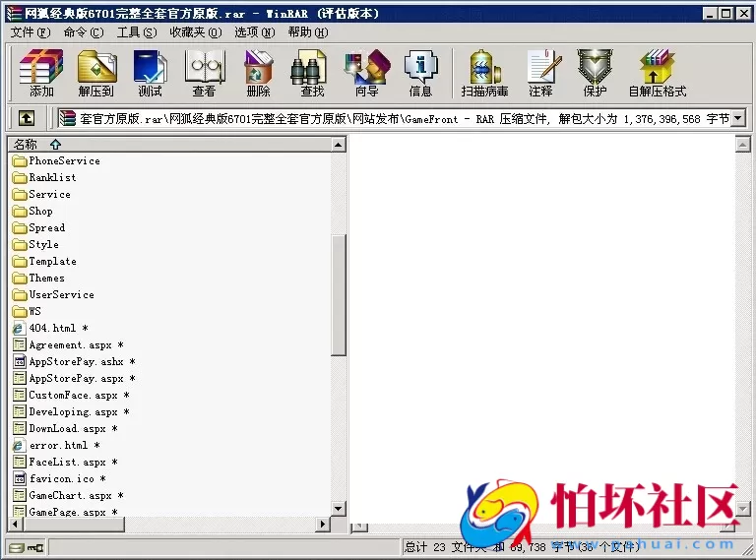Click file list horizontal scroll right arrow
The image size is (756, 560).
pyautogui.click(x=323, y=524)
